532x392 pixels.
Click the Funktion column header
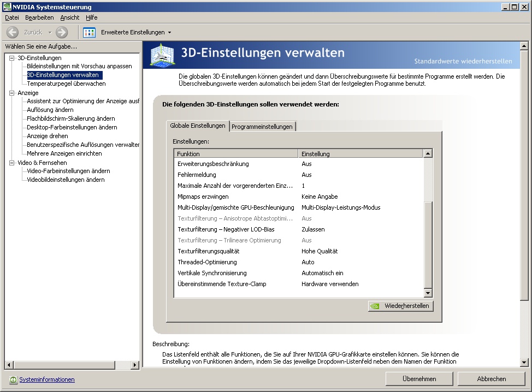pos(236,153)
